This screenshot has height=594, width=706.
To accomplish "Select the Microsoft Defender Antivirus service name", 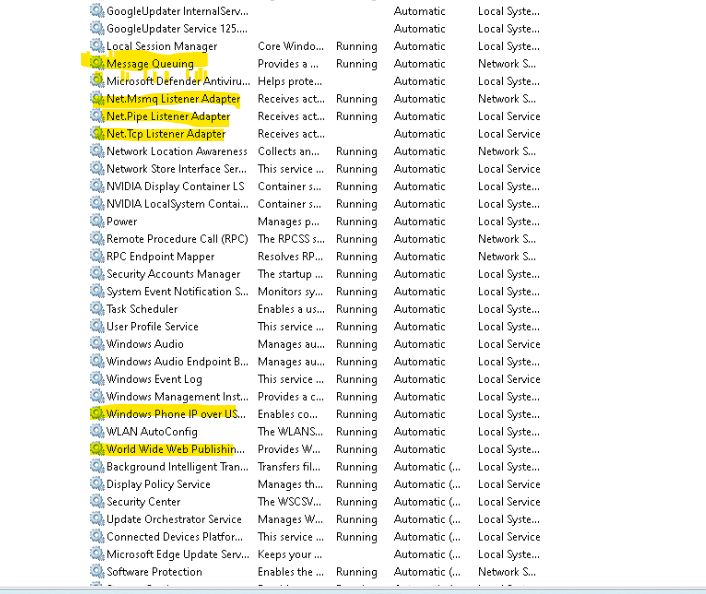I will pyautogui.click(x=178, y=82).
